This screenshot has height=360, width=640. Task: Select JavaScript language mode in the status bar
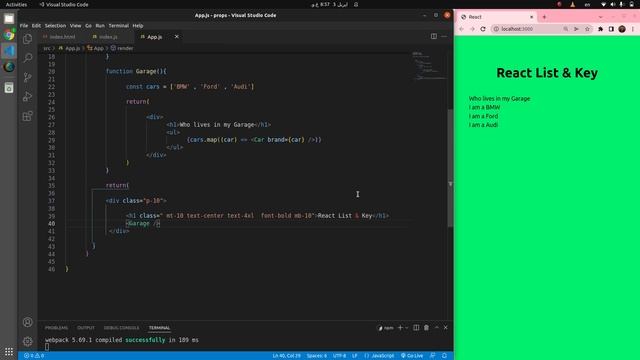click(x=379, y=356)
